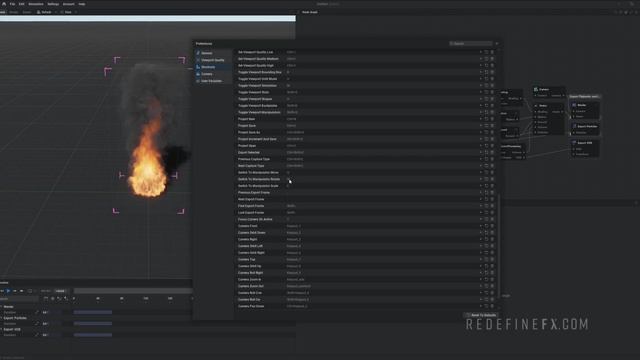Screen dimensions: 640x360
Task: Click the play button in the timeline
Action: coord(8,291)
